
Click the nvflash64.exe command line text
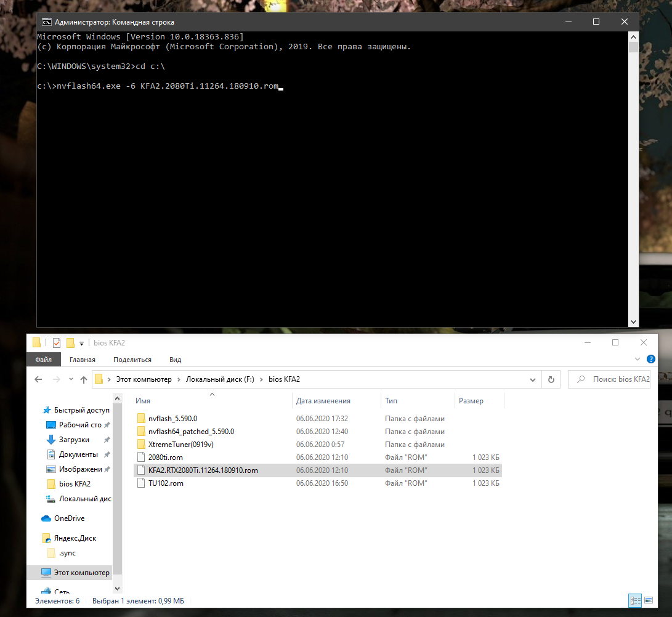168,86
